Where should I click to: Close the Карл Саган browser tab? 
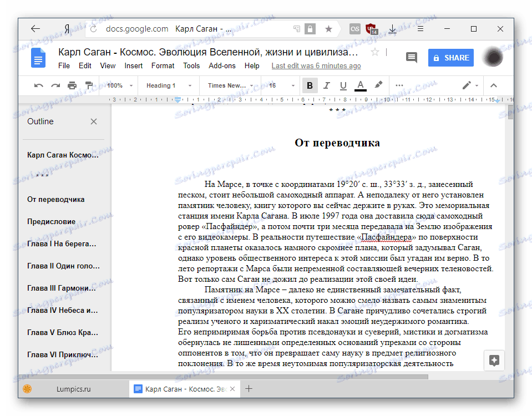[232, 389]
